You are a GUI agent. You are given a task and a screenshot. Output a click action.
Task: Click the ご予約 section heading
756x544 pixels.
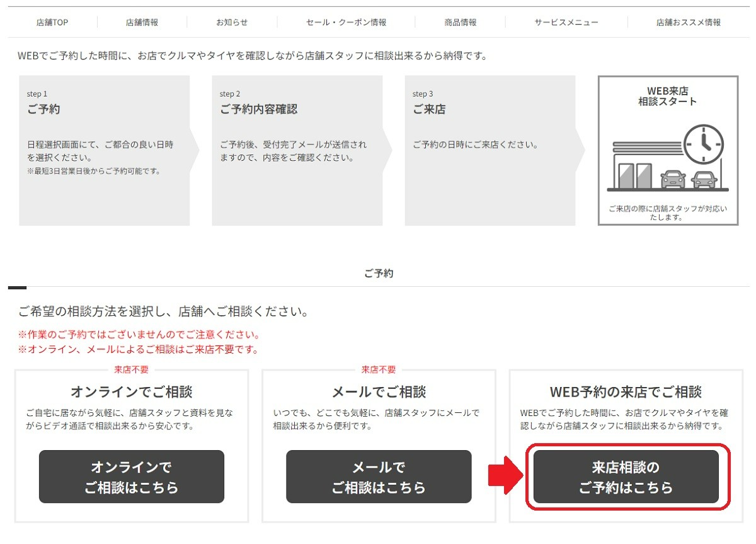point(379,274)
